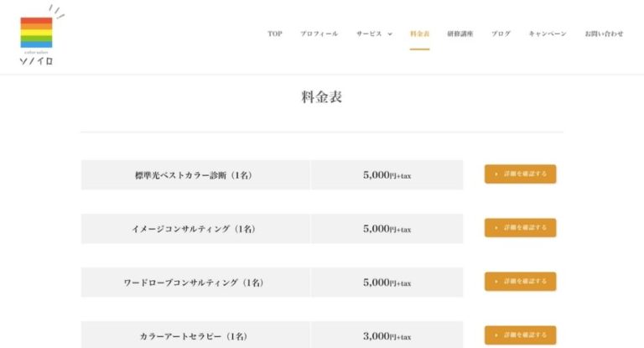Navigate to the ブログ section
The width and height of the screenshot is (644, 348).
click(x=501, y=34)
